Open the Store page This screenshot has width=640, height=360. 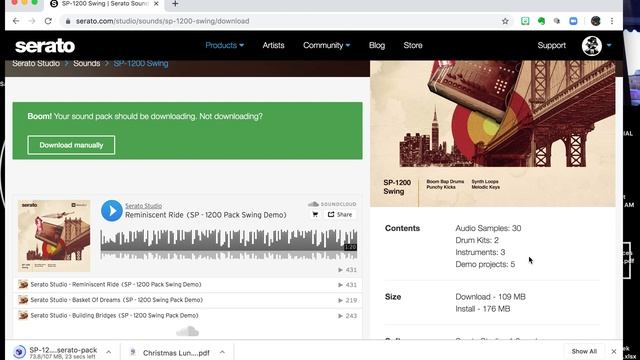413,45
